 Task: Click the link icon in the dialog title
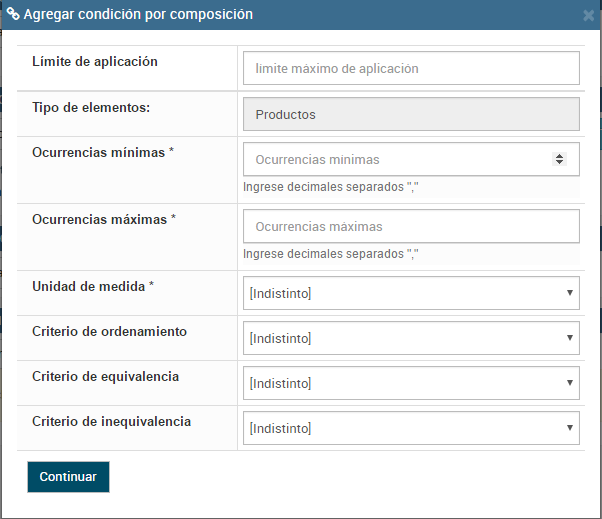13,15
